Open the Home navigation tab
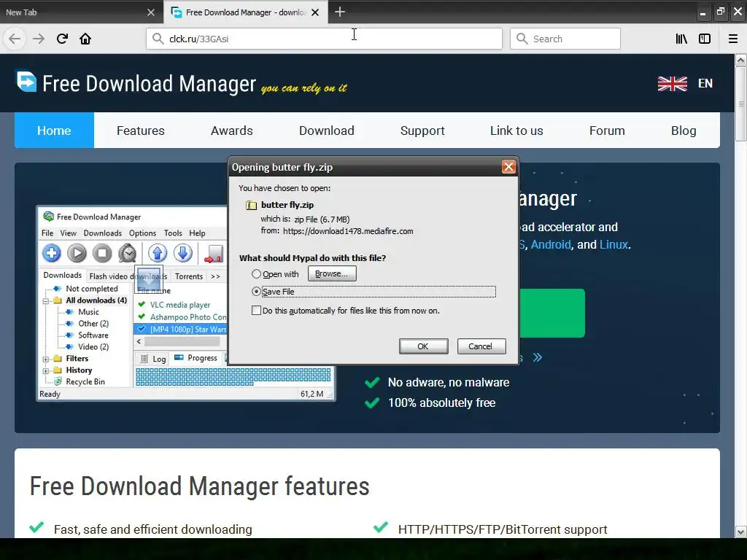The width and height of the screenshot is (747, 560). [x=54, y=131]
